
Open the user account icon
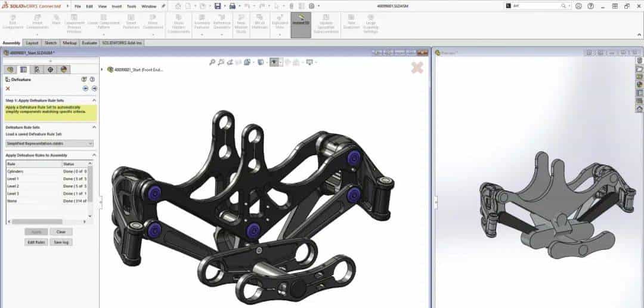(x=578, y=6)
